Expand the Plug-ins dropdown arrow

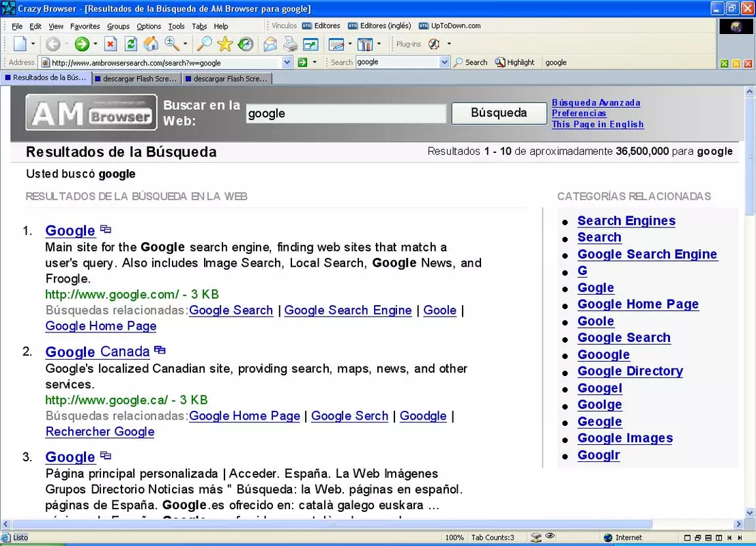[449, 44]
